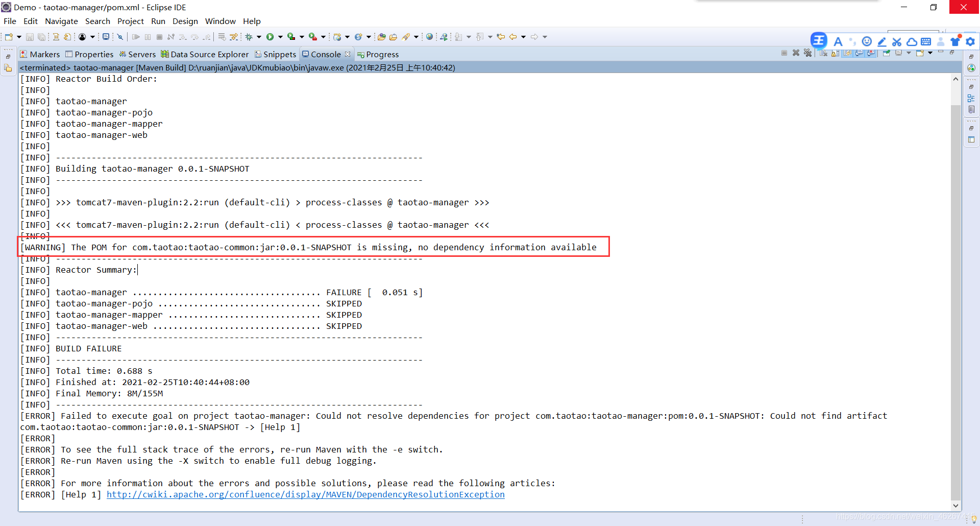Viewport: 980px width, 526px height.
Task: Click the Save All toolbar icon
Action: click(x=41, y=37)
